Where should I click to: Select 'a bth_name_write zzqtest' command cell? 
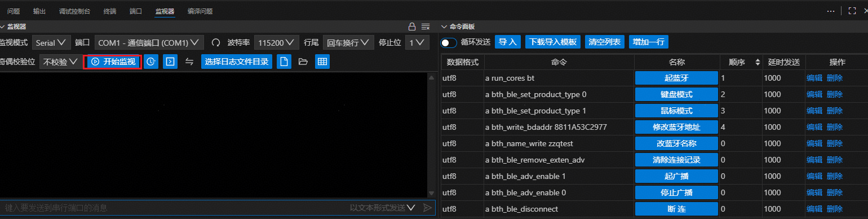tap(559, 143)
